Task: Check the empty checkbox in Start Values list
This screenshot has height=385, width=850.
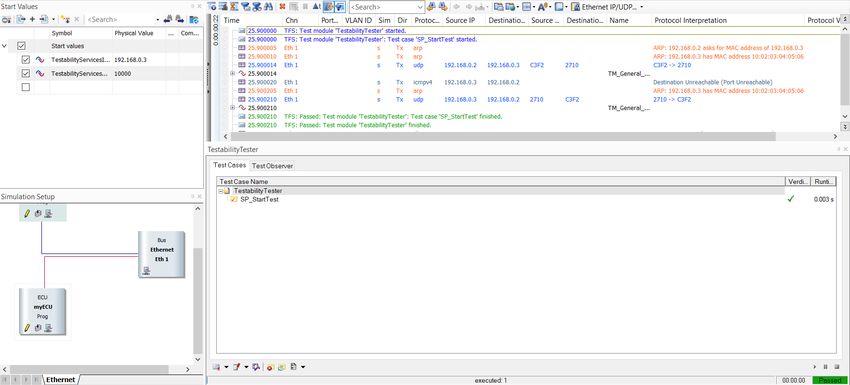Action: (25, 87)
